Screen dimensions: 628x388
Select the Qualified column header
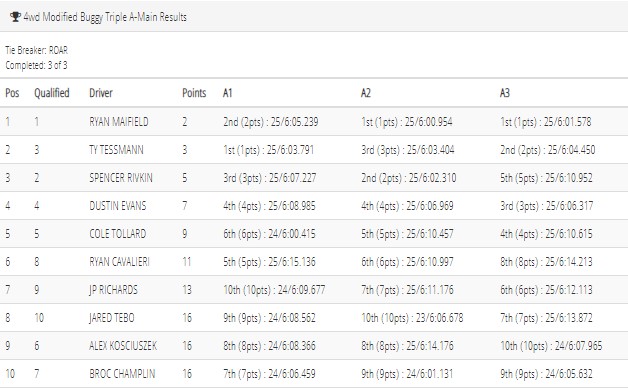(x=52, y=93)
